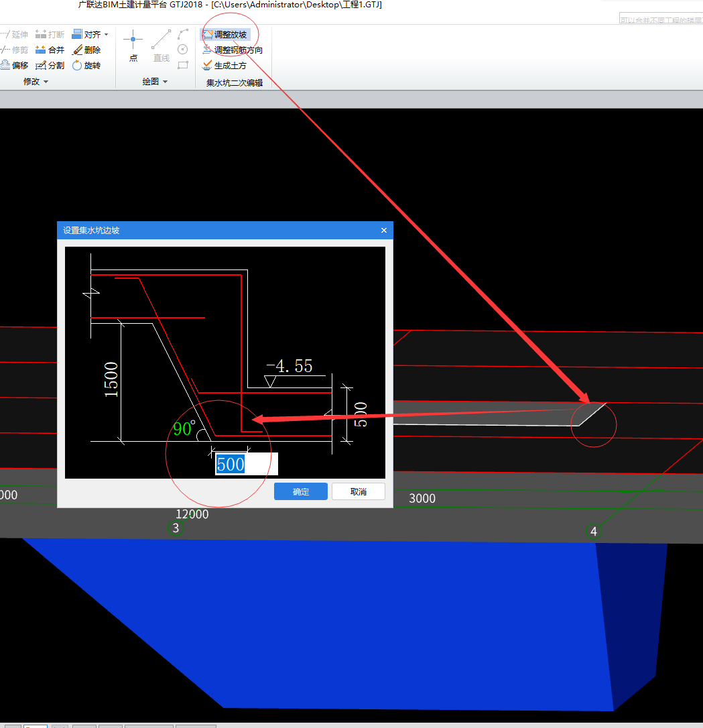Expand the 对齐 dropdown arrow
Screen dimensions: 703x728
tap(107, 34)
